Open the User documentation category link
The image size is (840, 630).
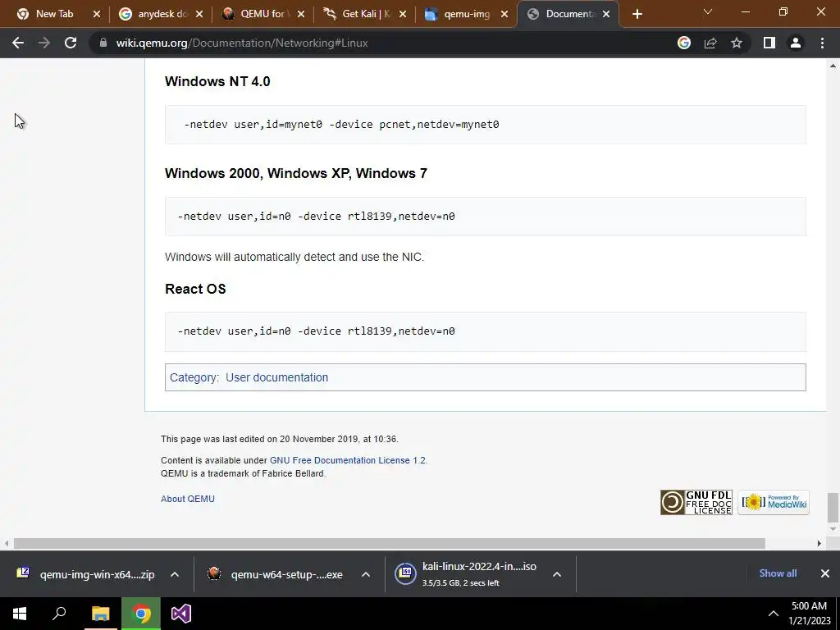tap(276, 377)
